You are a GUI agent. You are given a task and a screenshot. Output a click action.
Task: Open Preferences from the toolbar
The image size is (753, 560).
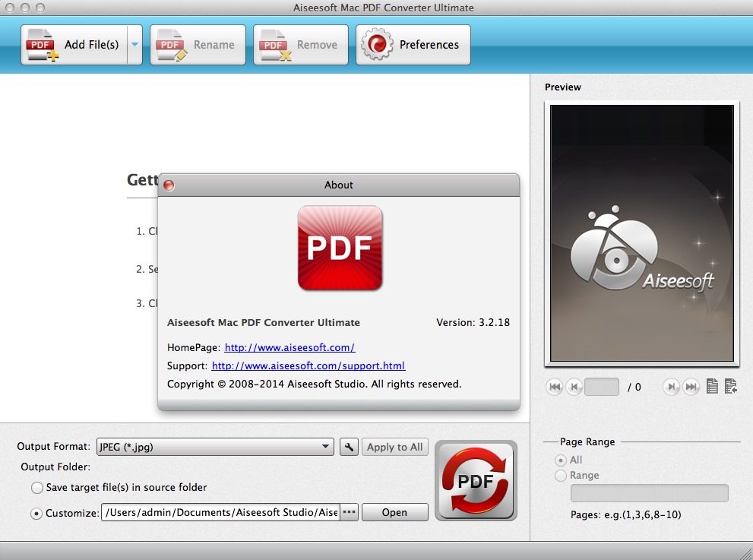[x=413, y=45]
